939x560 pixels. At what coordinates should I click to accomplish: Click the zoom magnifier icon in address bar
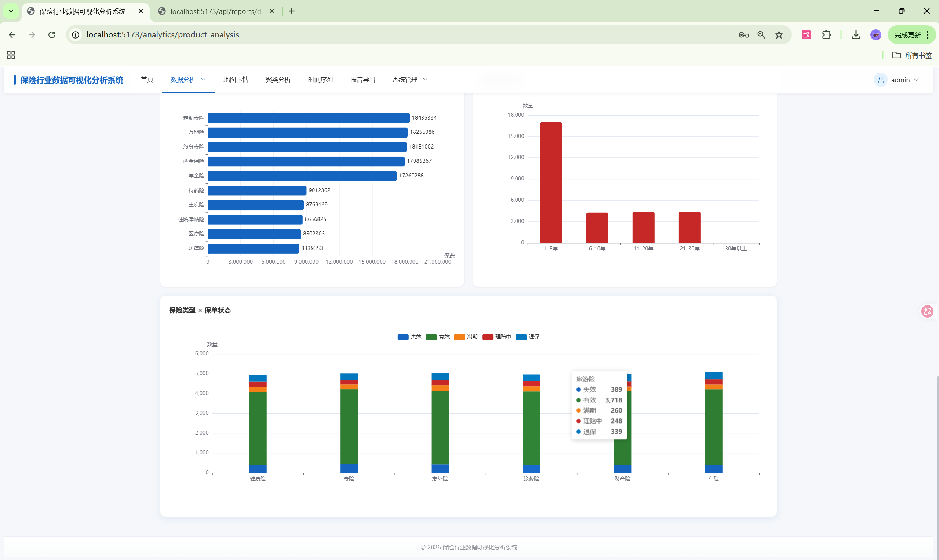[761, 35]
